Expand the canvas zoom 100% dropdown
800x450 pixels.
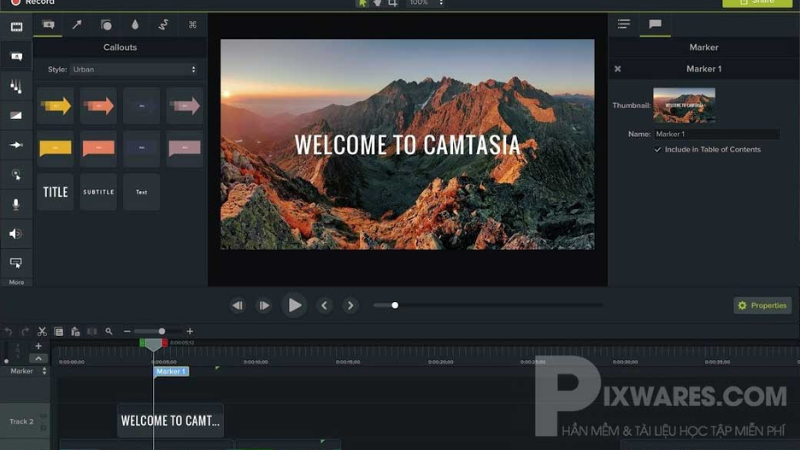(420, 4)
